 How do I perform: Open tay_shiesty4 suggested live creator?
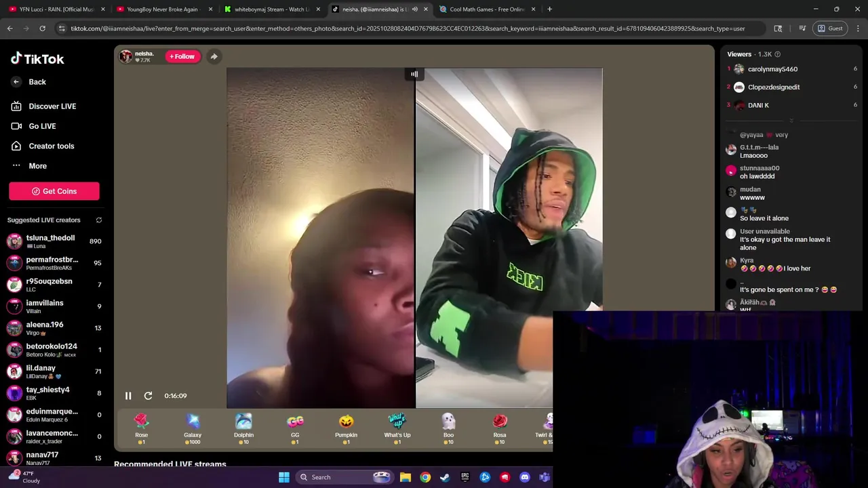click(x=54, y=393)
